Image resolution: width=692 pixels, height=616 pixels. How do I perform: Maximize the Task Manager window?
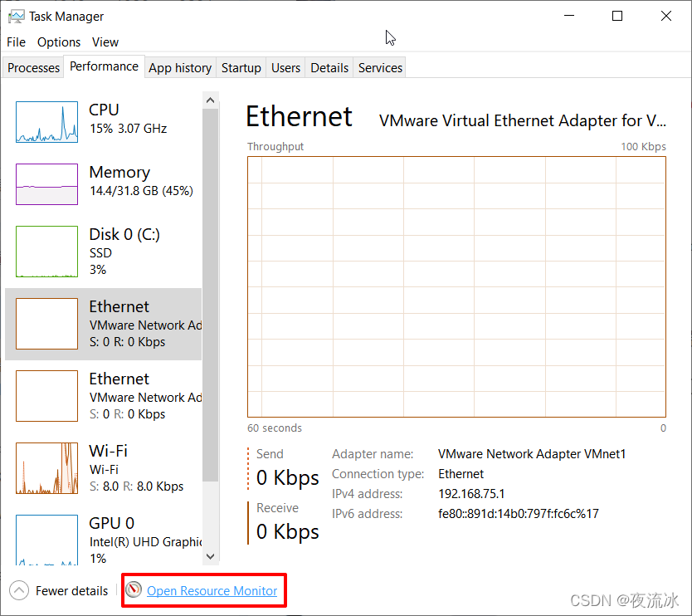[617, 16]
